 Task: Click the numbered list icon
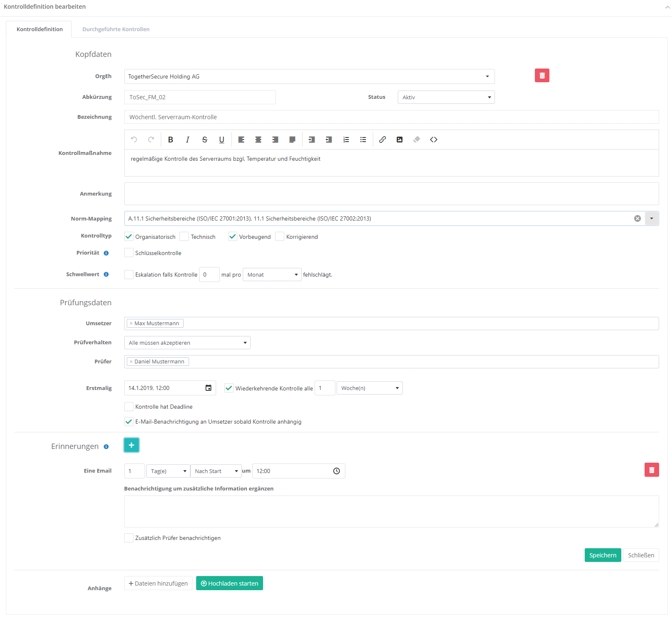click(x=346, y=140)
